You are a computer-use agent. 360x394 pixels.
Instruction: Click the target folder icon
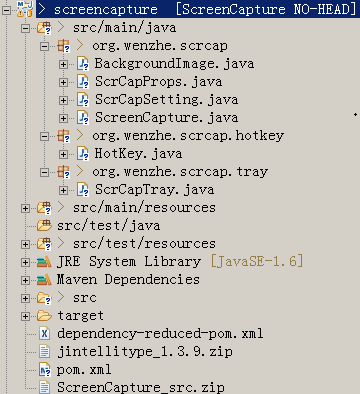point(44,316)
